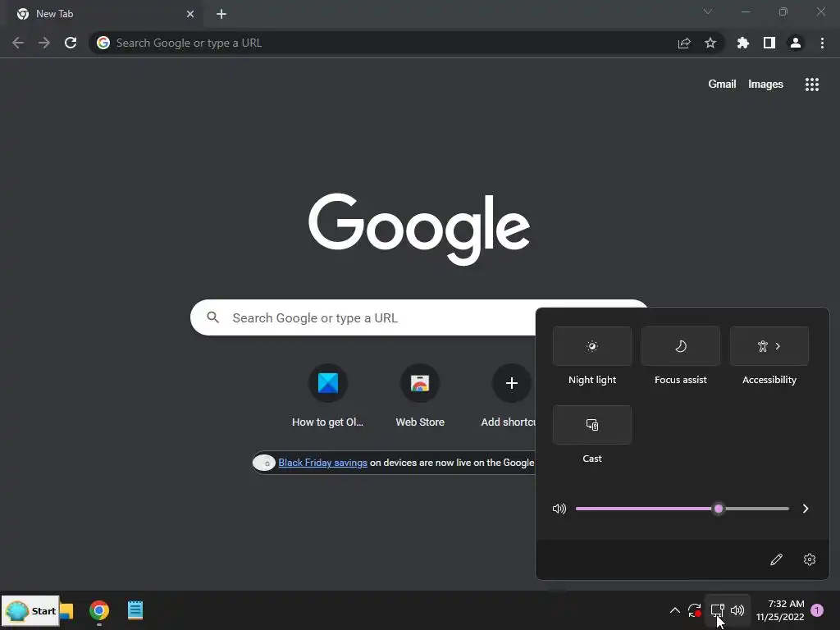Click the share page icon in the address bar
840x630 pixels.
tap(684, 43)
